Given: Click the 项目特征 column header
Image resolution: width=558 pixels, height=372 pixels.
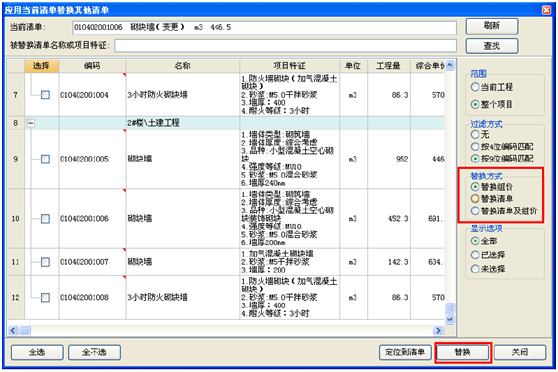Looking at the screenshot, I should click(289, 66).
